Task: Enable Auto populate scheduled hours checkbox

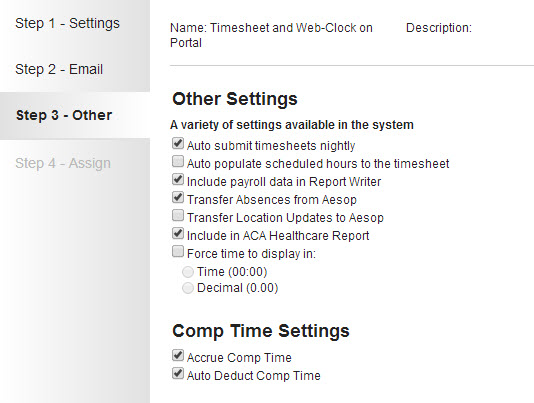Action: (178, 161)
